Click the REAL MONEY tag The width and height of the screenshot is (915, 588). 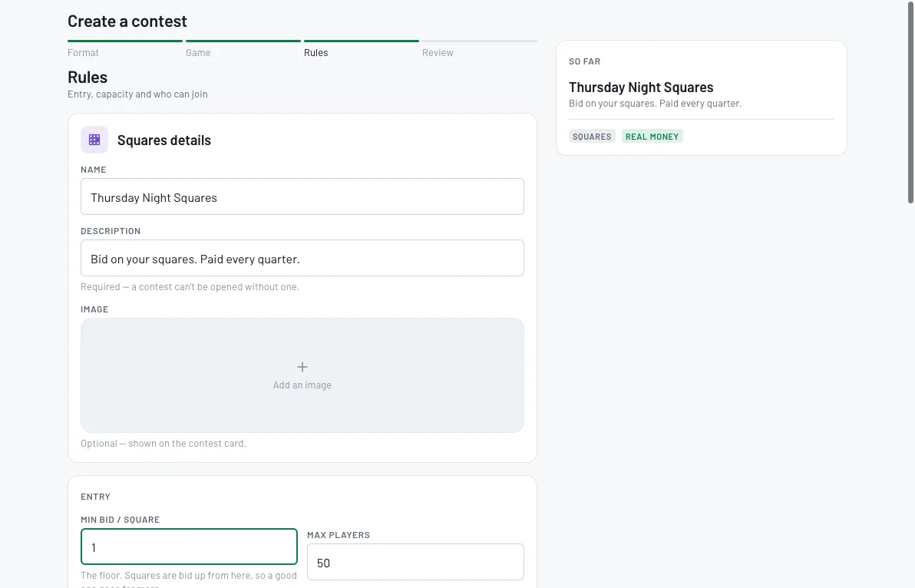coord(652,137)
